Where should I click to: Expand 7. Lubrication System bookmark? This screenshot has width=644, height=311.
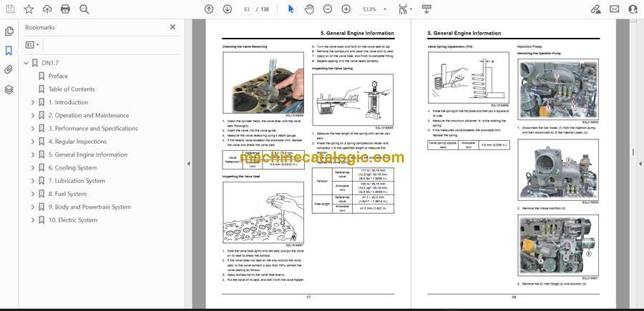(33, 181)
